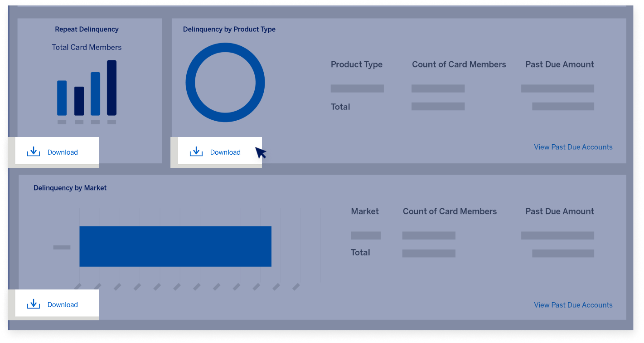The height and width of the screenshot is (343, 644).
Task: Click Past Due Amount header in Market table
Action: pyautogui.click(x=559, y=211)
